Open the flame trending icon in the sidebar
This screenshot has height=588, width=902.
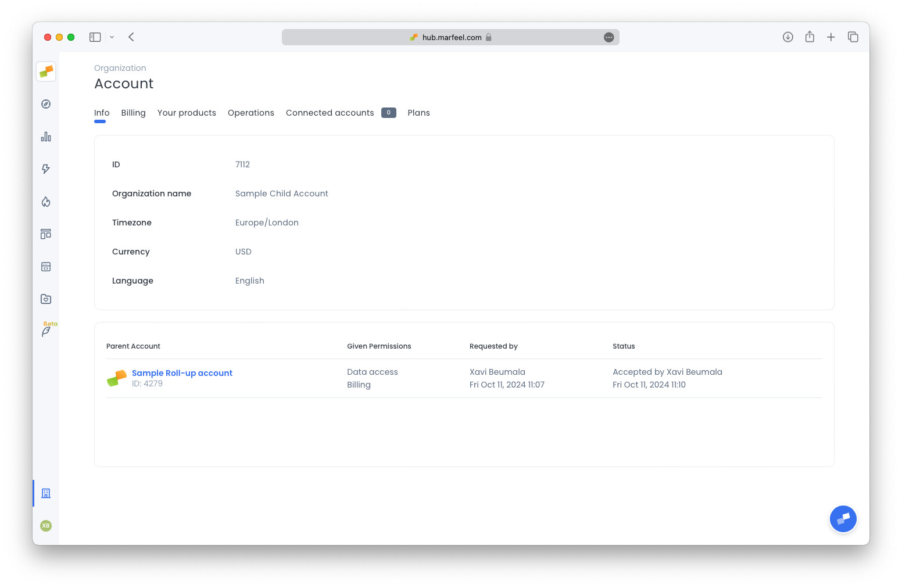[46, 202]
